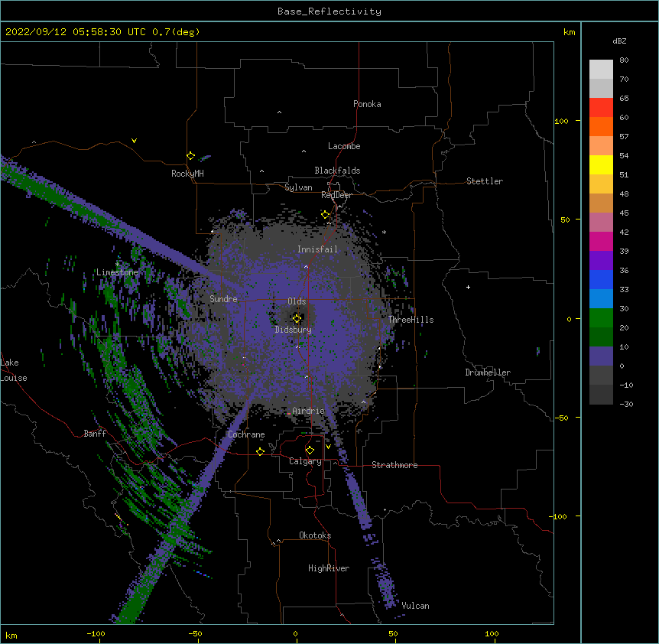The width and height of the screenshot is (659, 644).
Task: Select the 50 tick label on horizontal axis
Action: (393, 633)
